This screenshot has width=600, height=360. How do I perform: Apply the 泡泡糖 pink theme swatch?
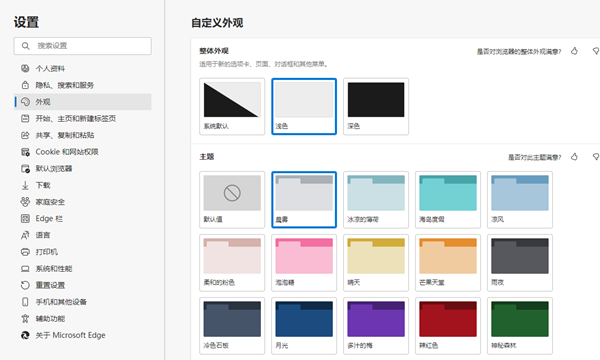coord(304,263)
